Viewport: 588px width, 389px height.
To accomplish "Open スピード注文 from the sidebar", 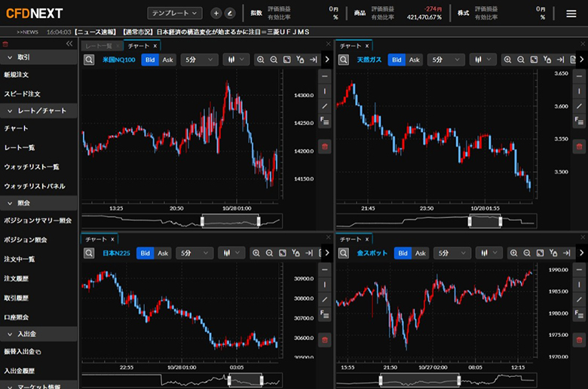I will pyautogui.click(x=22, y=93).
